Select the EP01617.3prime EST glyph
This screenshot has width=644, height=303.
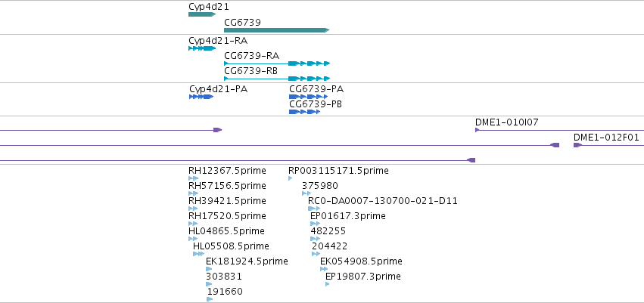315,224
